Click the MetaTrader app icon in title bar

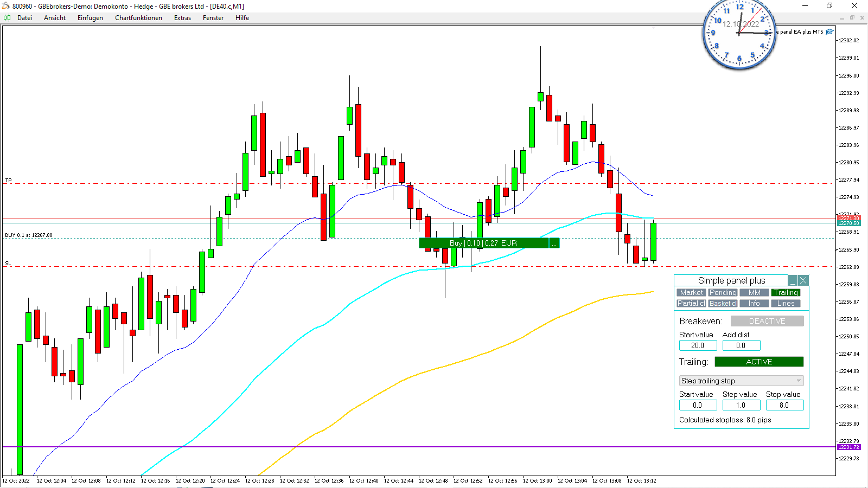click(x=6, y=6)
